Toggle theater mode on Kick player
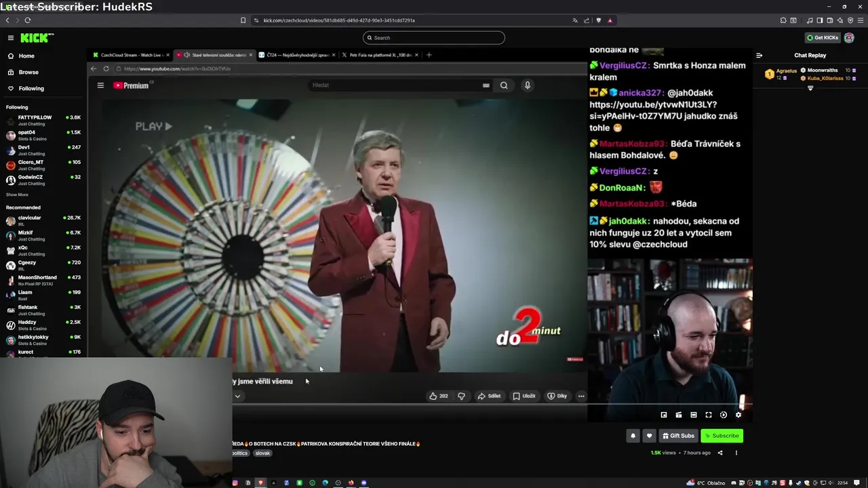 tap(694, 415)
